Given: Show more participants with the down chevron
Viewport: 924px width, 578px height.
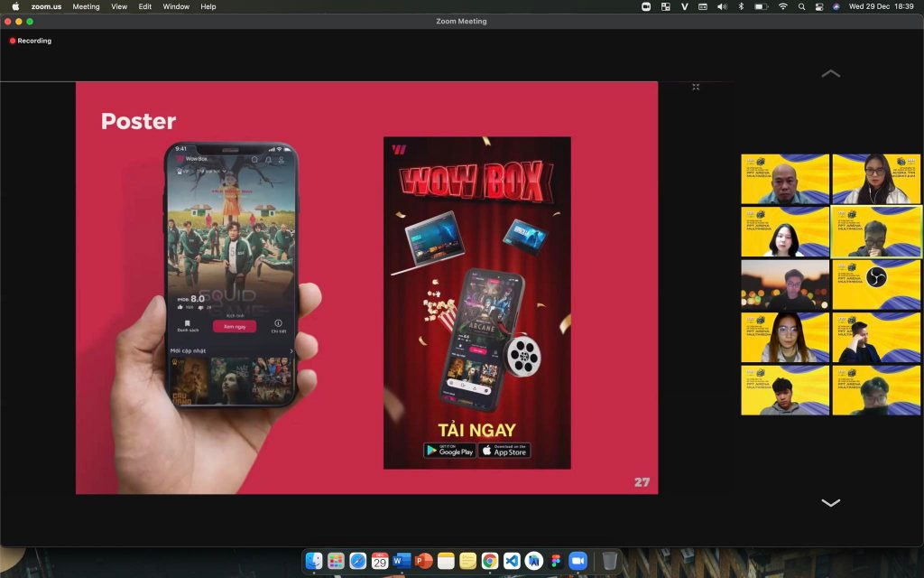Looking at the screenshot, I should (x=831, y=502).
